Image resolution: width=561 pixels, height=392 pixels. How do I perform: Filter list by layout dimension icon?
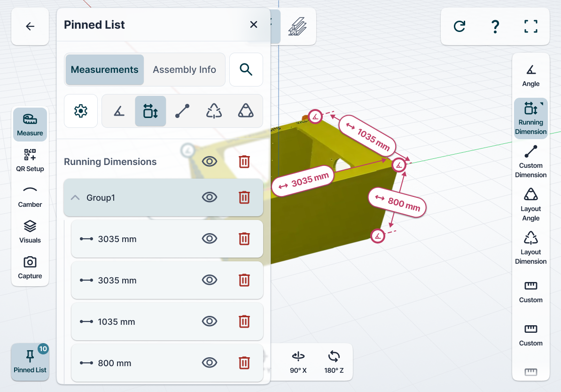coord(214,111)
